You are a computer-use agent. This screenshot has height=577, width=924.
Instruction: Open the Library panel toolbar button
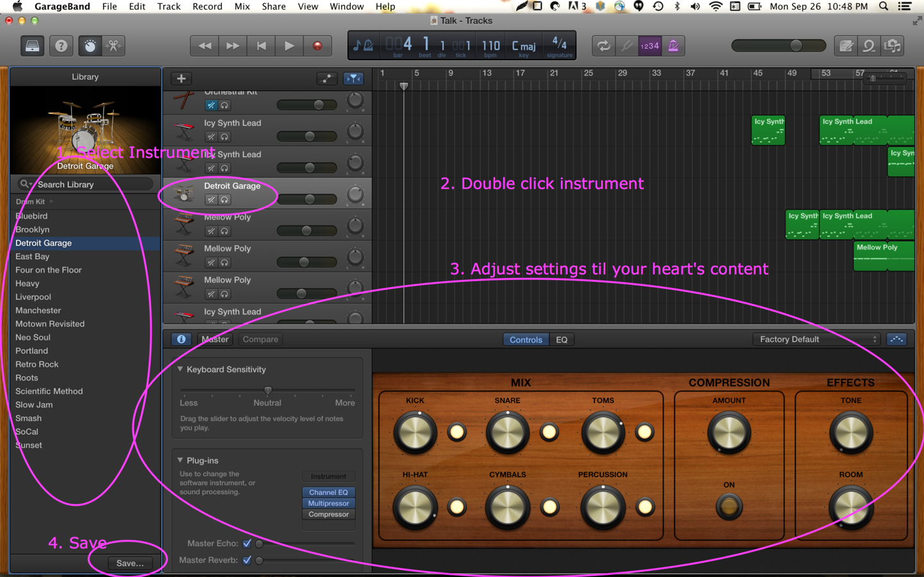pos(32,46)
